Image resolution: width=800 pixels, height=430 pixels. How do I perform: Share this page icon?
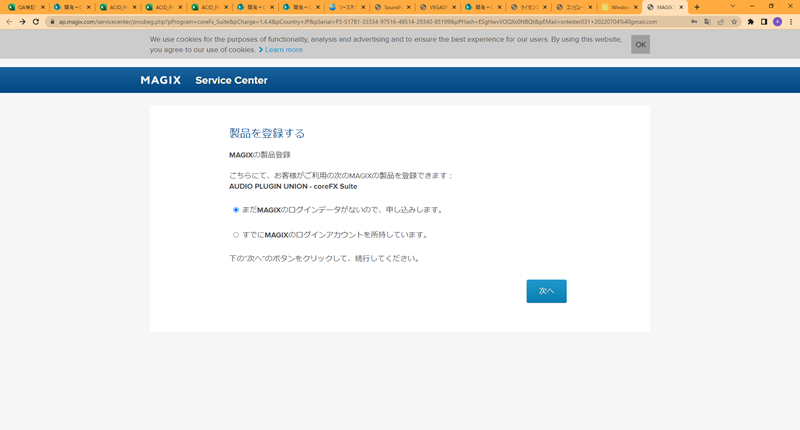tap(720, 22)
